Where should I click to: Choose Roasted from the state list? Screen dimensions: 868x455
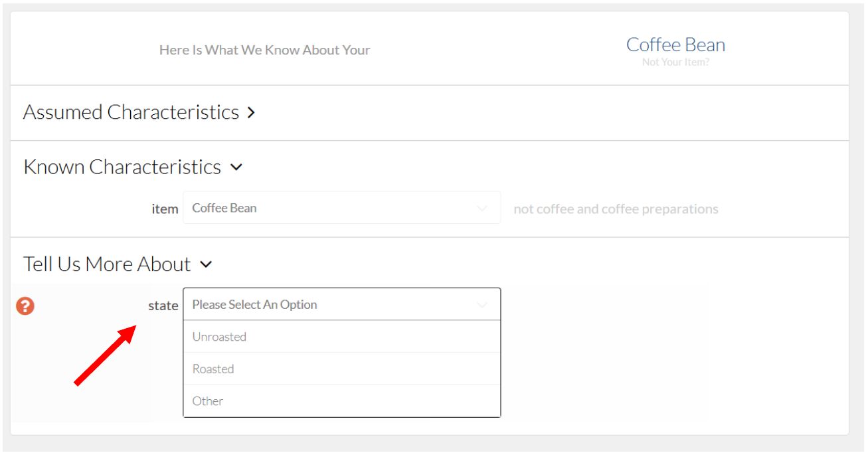tap(342, 369)
